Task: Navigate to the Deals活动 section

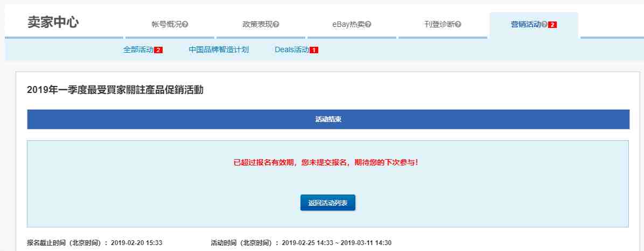Action: coord(291,50)
